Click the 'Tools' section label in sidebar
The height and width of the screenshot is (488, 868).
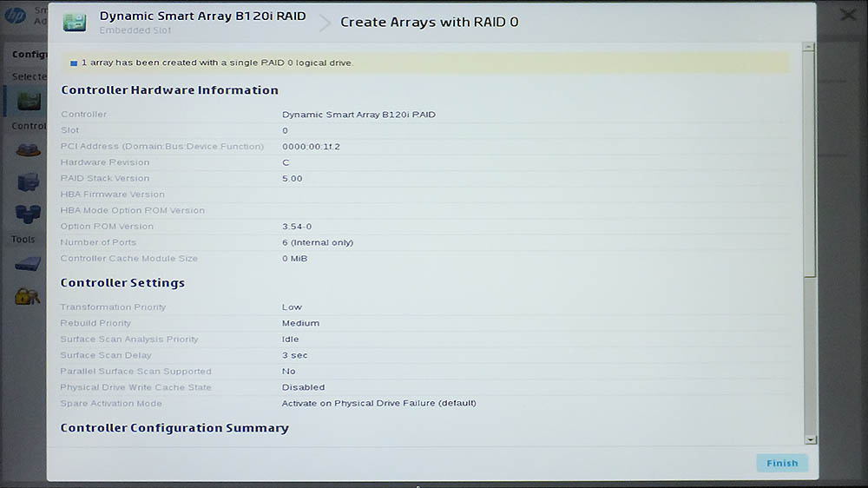(x=23, y=240)
